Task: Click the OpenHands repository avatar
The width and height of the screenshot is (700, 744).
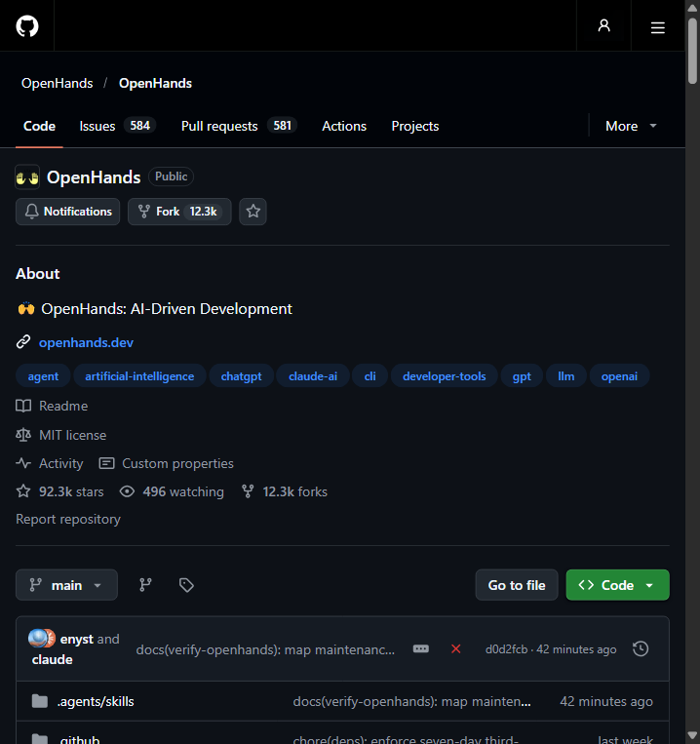Action: coord(27,177)
